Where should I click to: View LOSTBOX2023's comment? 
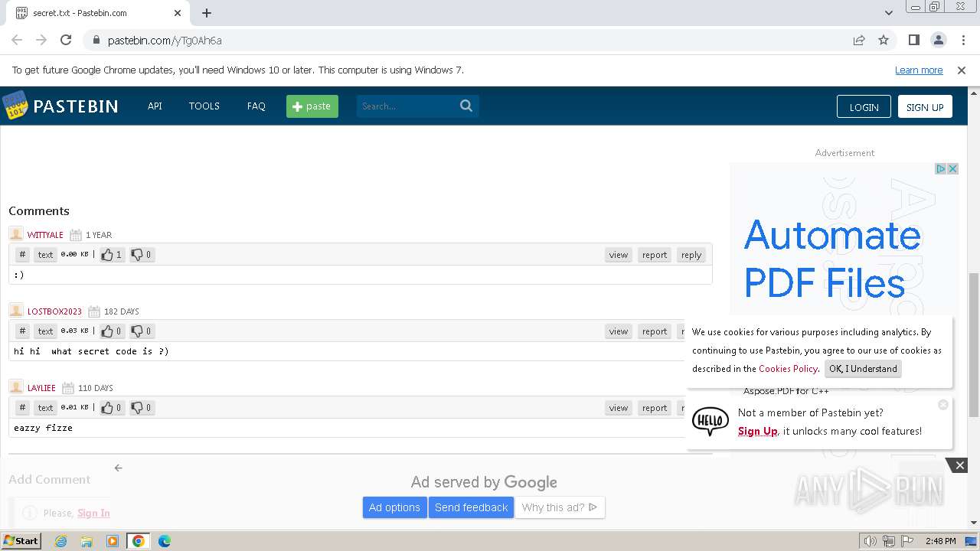tap(619, 331)
